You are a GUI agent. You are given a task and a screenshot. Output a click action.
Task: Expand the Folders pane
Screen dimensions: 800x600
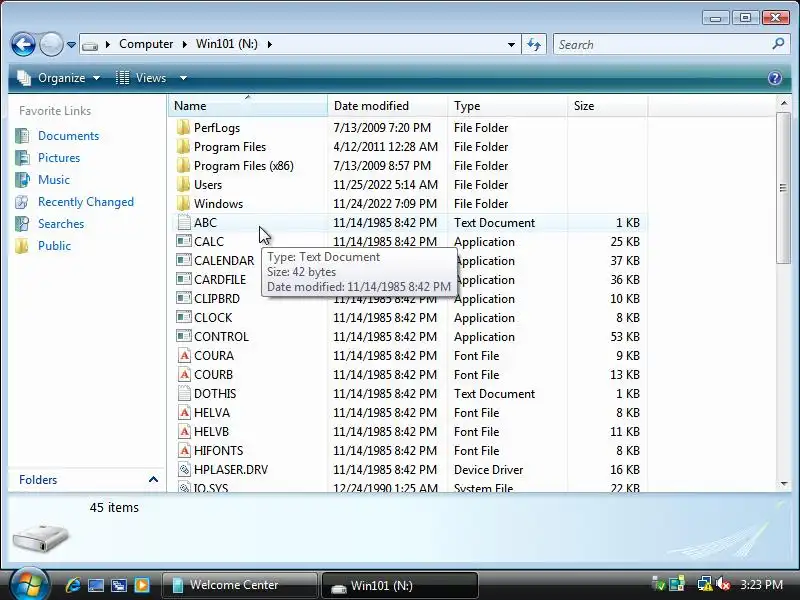click(153, 480)
